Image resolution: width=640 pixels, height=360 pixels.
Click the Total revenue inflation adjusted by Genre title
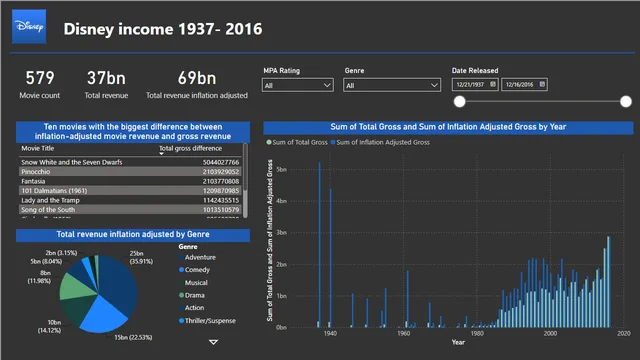[x=133, y=235]
